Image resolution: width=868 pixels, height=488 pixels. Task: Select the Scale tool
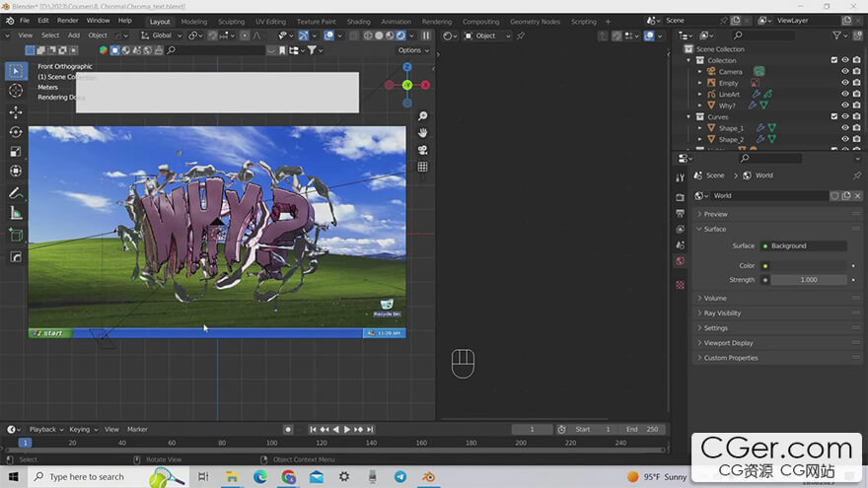point(16,152)
